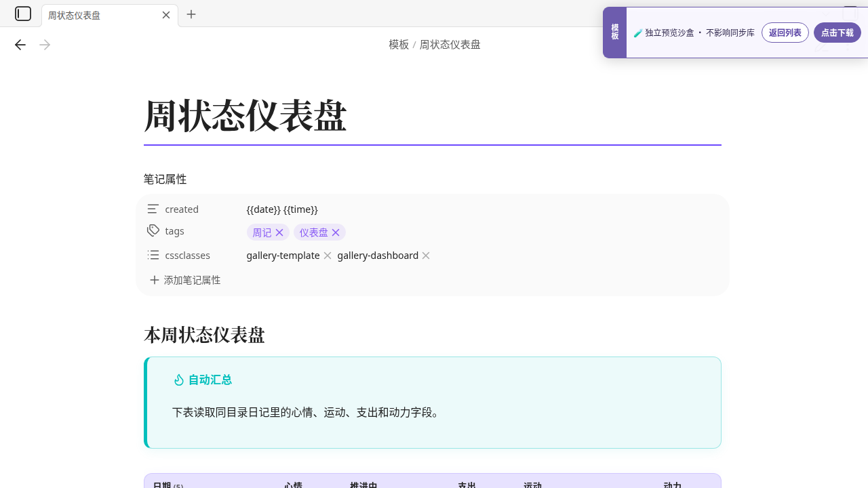Screen dimensions: 868x488
Task: Click the purple 模板 badge
Action: tap(614, 33)
